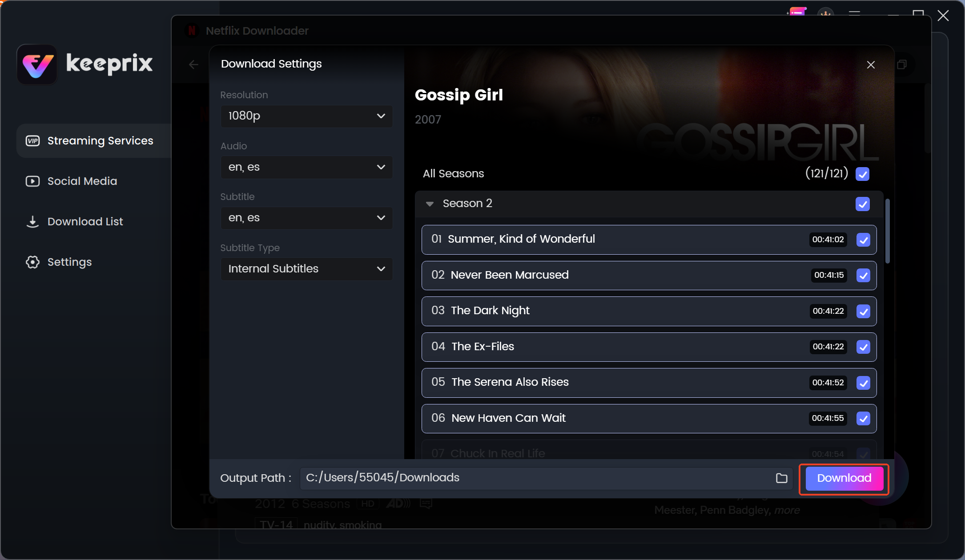Select episode row New Haven Can Wait
Viewport: 965px width, 560px height.
(x=649, y=419)
